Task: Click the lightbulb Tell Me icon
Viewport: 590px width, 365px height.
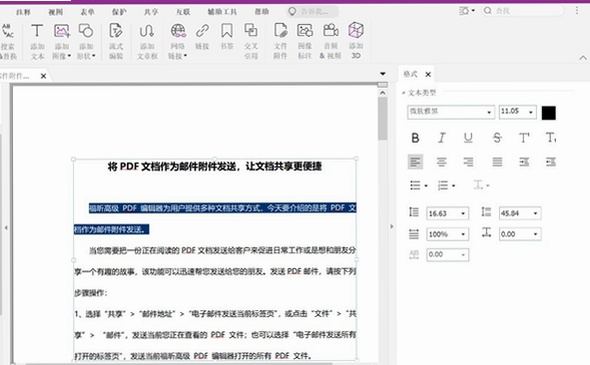Action: click(x=292, y=12)
